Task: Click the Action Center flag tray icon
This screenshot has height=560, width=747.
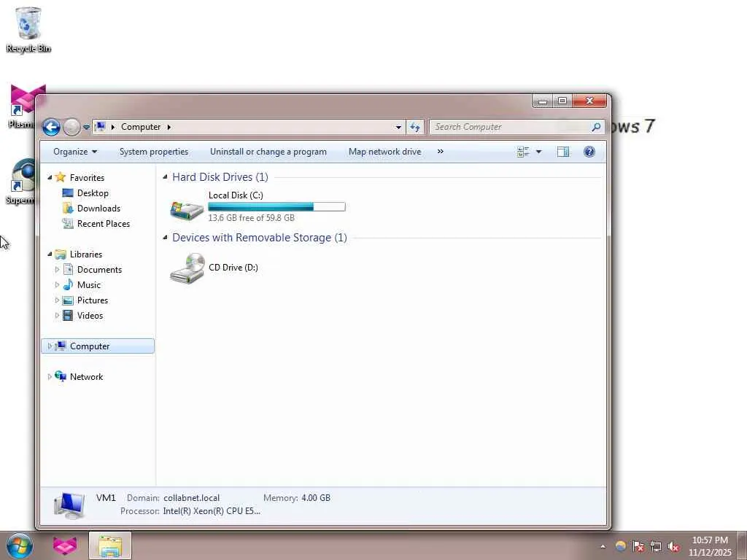Action: [638, 546]
